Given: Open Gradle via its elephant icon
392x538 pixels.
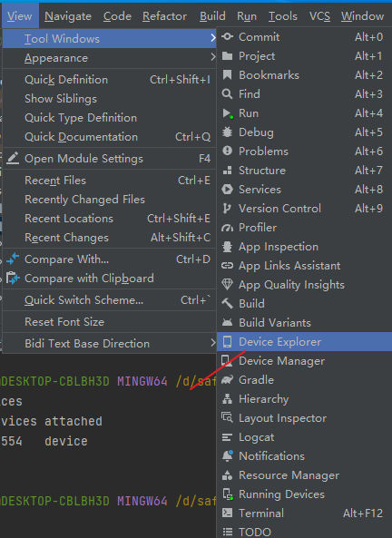Looking at the screenshot, I should (x=227, y=380).
